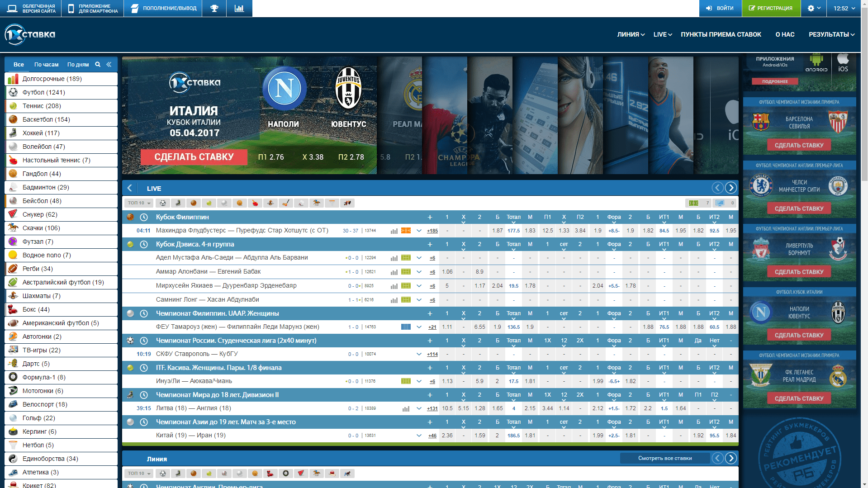The height and width of the screenshot is (488, 868).
Task: Open the statistics chart icon in top bar
Action: point(239,8)
